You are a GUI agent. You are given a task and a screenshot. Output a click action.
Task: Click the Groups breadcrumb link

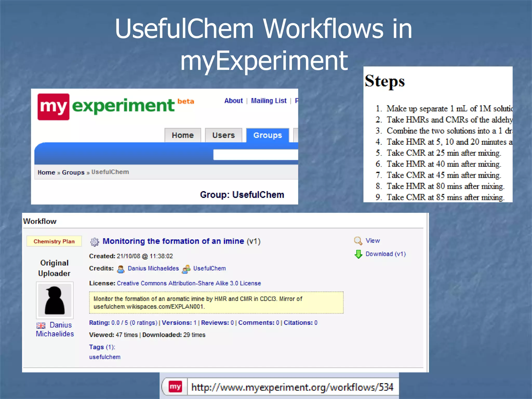pyautogui.click(x=73, y=172)
